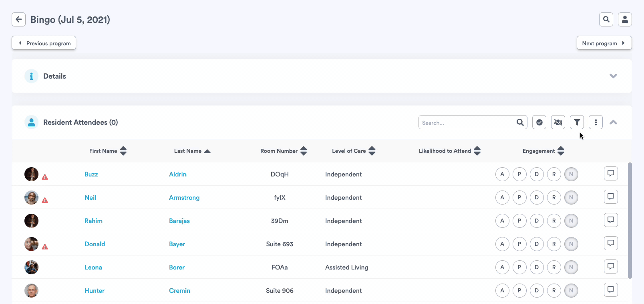Click the Details info icon

tap(31, 76)
